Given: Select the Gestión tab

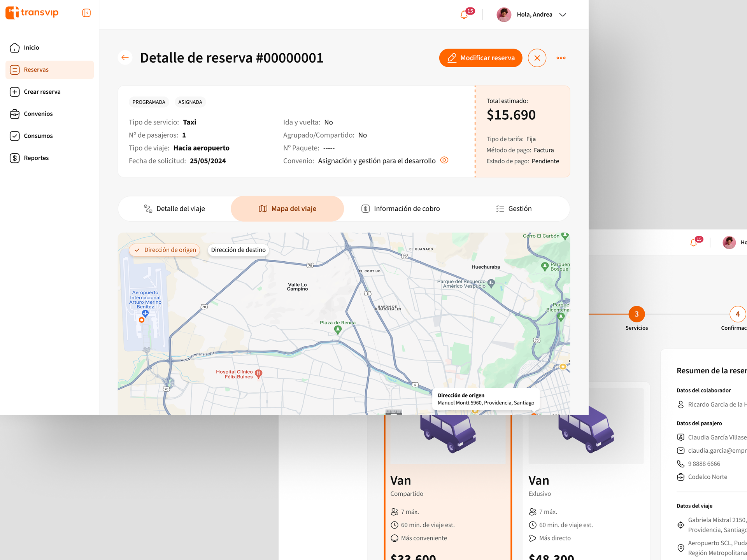Looking at the screenshot, I should coord(514,209).
